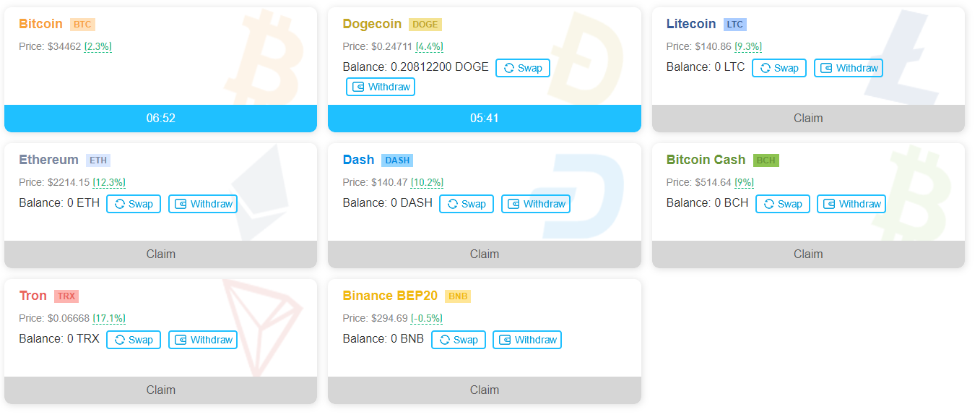Select the Swap icon for Binance BEP20
Screen dimensions: 980x420
pos(446,340)
